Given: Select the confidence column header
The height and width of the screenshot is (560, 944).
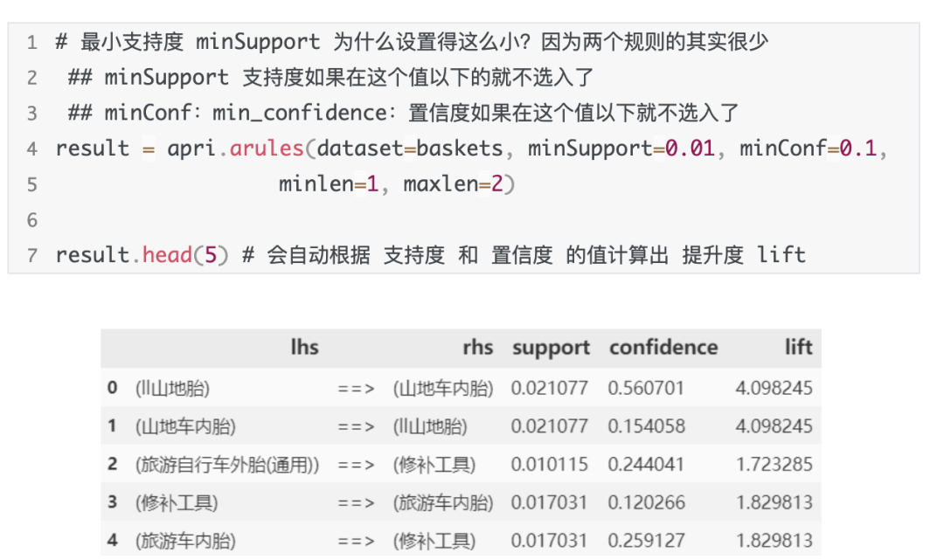Looking at the screenshot, I should pos(663,347).
